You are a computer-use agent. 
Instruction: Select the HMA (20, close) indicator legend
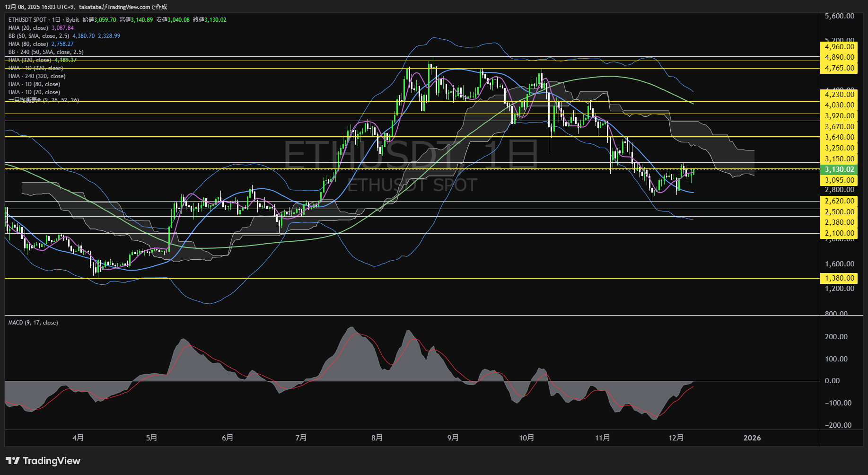[x=28, y=28]
